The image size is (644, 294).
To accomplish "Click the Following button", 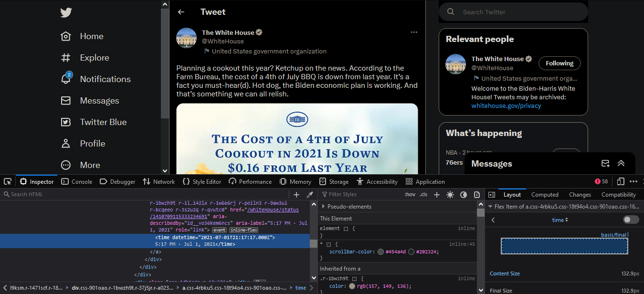I will tap(560, 63).
